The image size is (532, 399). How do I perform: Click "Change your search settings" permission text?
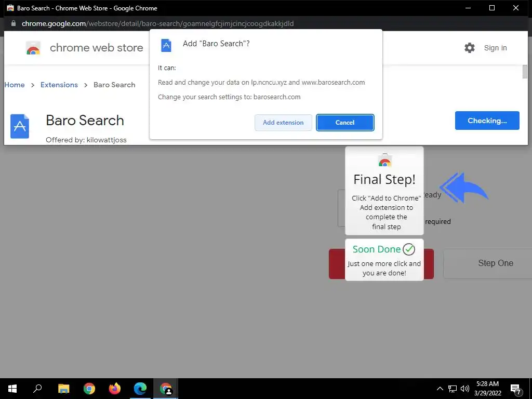coord(229,97)
